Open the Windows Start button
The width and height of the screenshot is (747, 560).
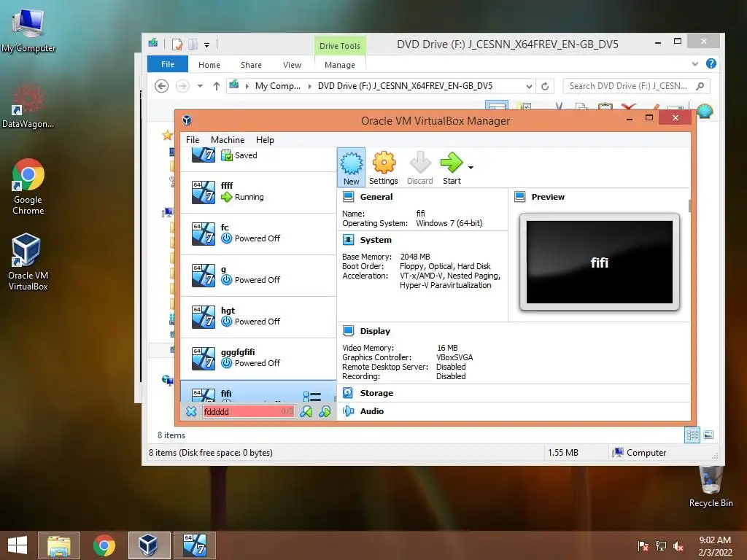18,545
